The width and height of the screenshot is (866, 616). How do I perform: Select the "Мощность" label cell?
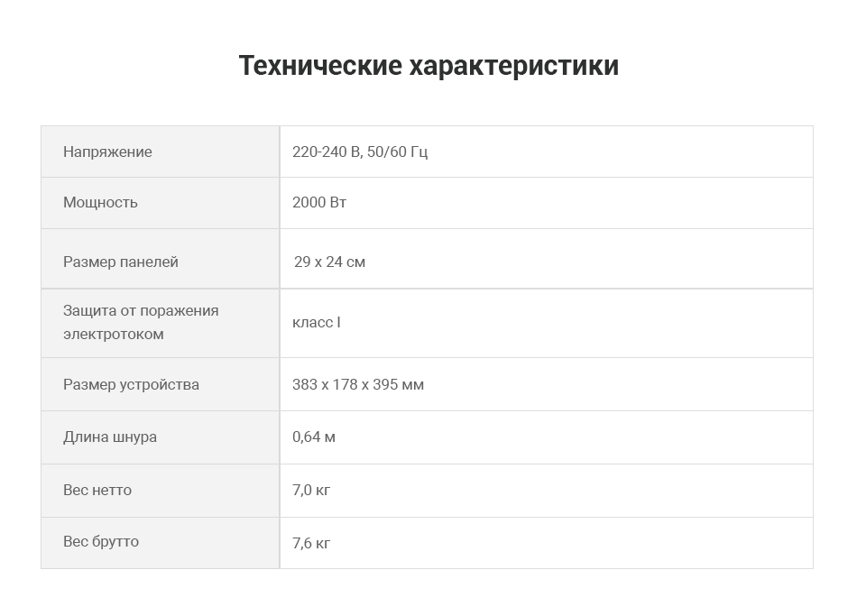(x=100, y=202)
